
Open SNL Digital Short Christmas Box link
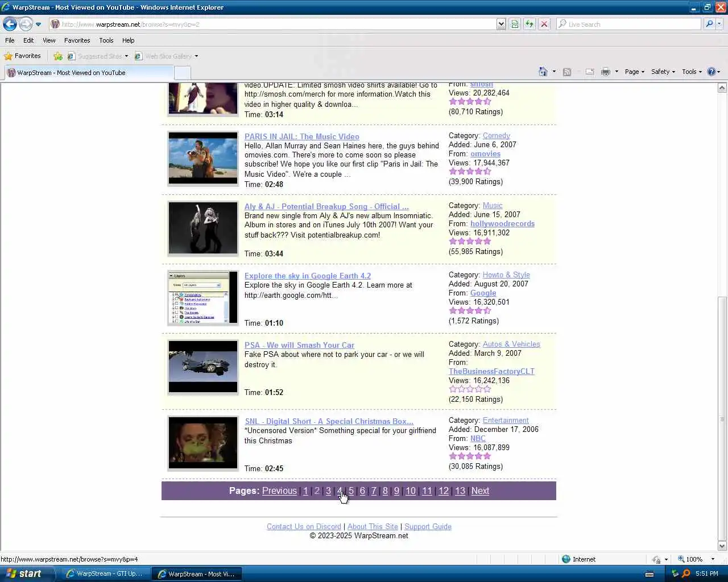pyautogui.click(x=329, y=421)
